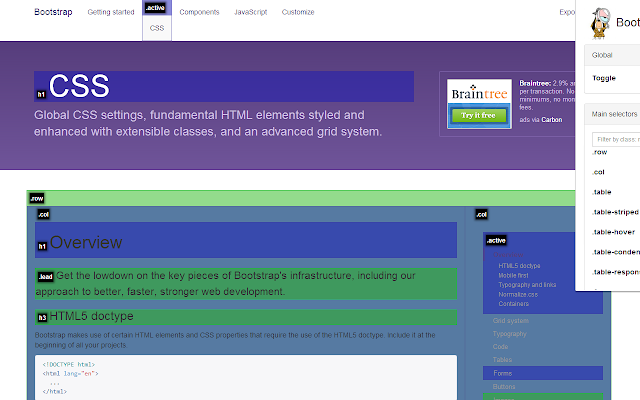Open Tables section in sidebar
Screen dimensions: 640x400
(x=502, y=360)
